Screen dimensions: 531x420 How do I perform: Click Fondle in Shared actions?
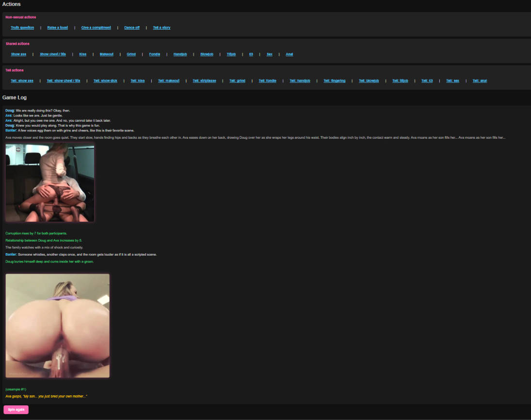point(155,54)
